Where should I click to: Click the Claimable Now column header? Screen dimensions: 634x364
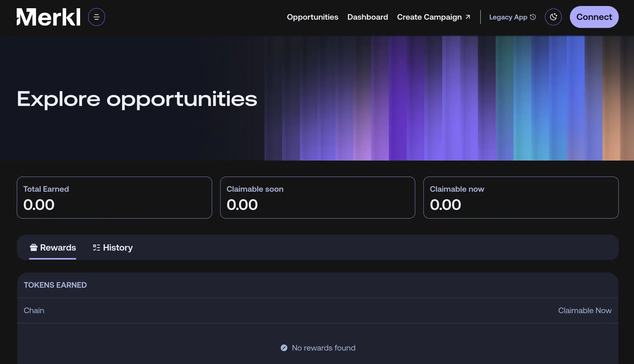[x=584, y=310]
